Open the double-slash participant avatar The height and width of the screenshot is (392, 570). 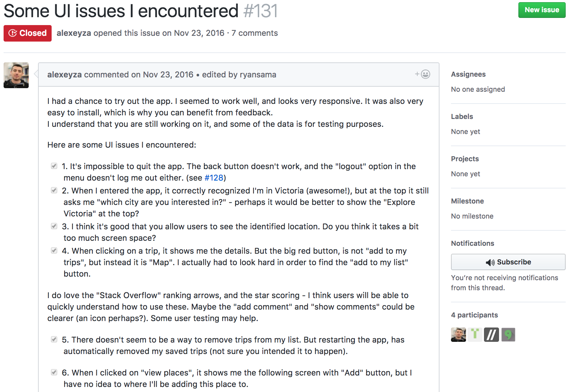pyautogui.click(x=491, y=335)
